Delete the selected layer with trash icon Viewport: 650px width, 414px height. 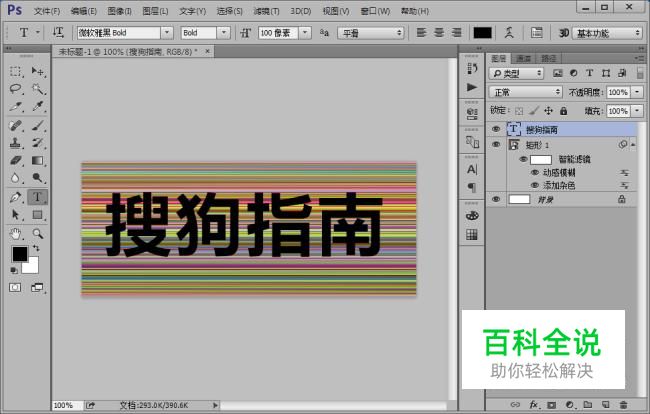tap(623, 404)
